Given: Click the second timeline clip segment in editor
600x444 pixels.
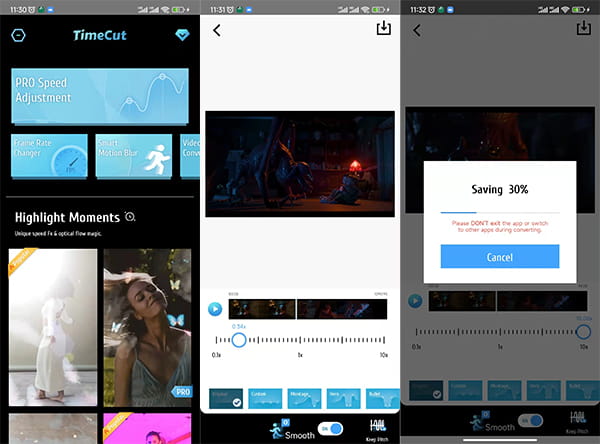Looking at the screenshot, I should pyautogui.click(x=342, y=309).
